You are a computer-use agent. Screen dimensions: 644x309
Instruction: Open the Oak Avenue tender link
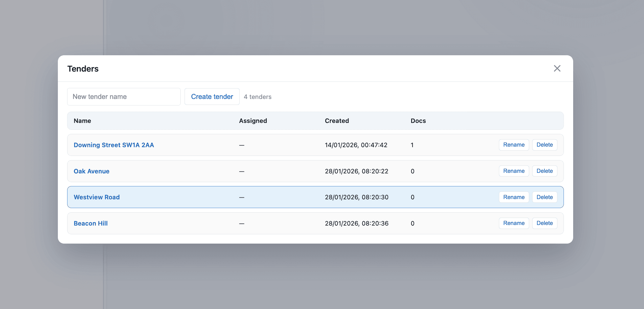[x=91, y=171]
